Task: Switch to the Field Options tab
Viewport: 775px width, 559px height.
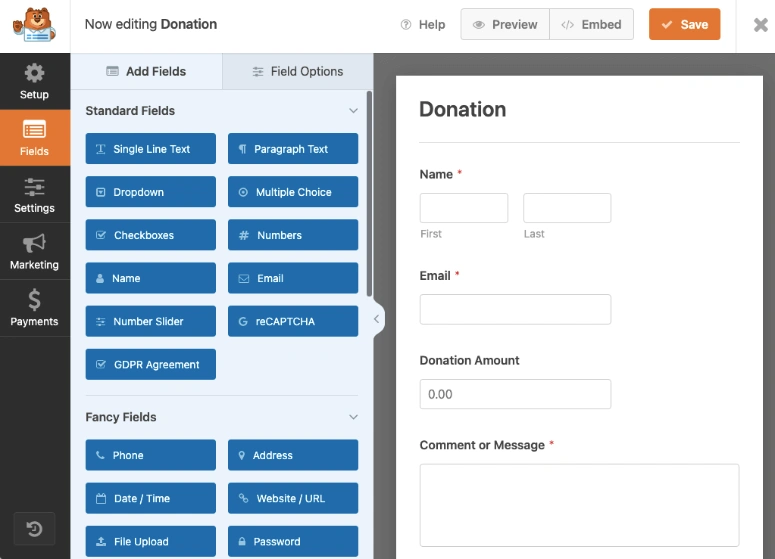Action: (297, 72)
